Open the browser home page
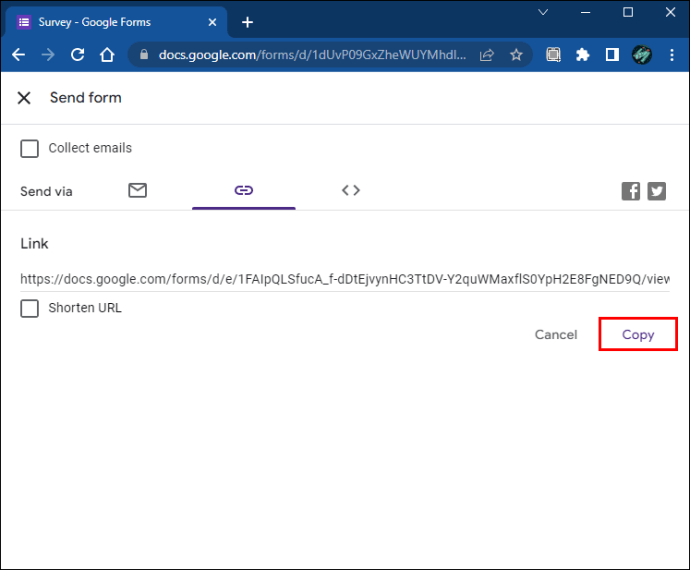Screen dimensions: 690x570 [107, 55]
